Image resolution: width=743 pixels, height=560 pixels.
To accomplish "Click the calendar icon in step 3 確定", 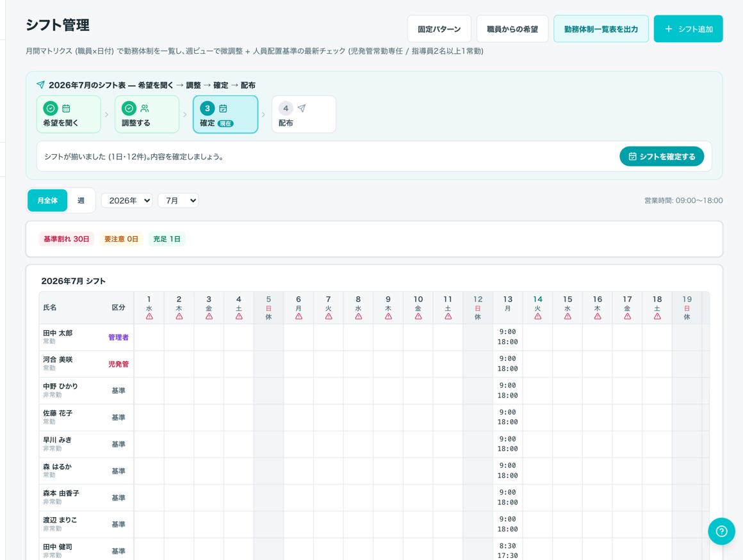I will coord(223,108).
